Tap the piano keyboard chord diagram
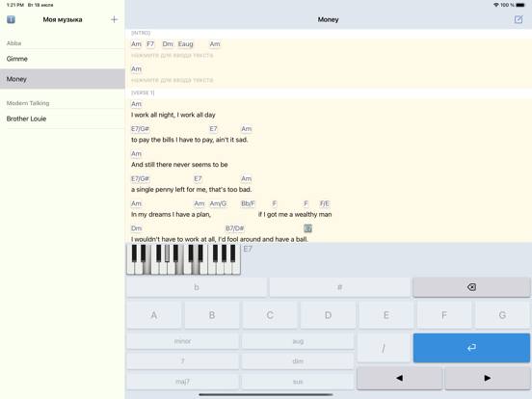 point(183,259)
